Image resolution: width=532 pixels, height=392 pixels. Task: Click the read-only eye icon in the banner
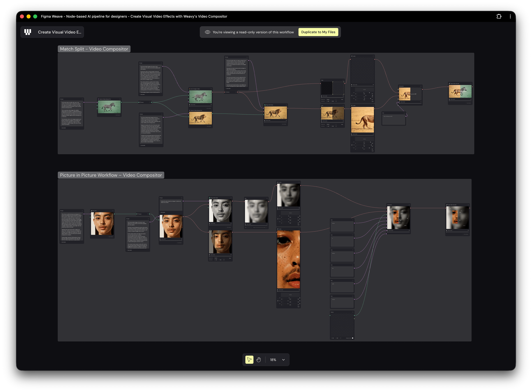tap(208, 32)
